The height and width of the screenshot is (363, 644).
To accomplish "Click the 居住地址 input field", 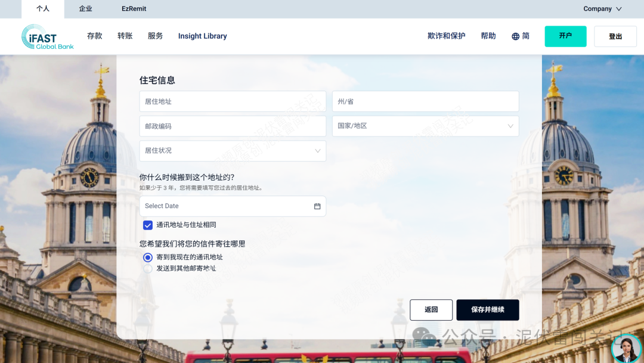I will [233, 101].
